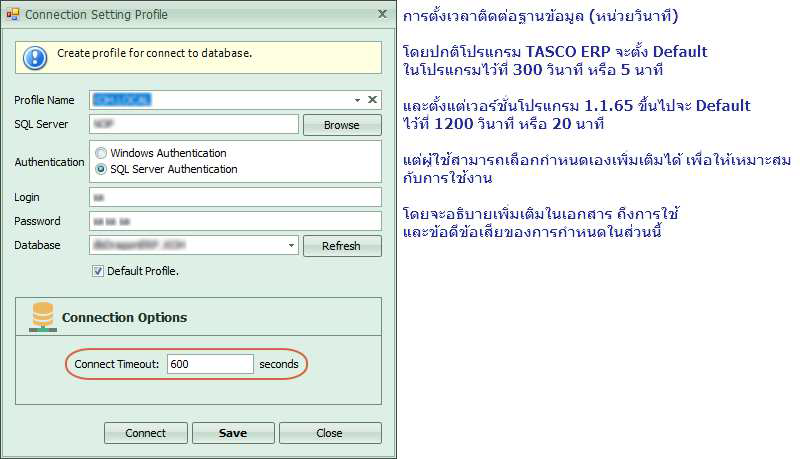
Task: Select SQL Server Authentication option
Action: [101, 169]
